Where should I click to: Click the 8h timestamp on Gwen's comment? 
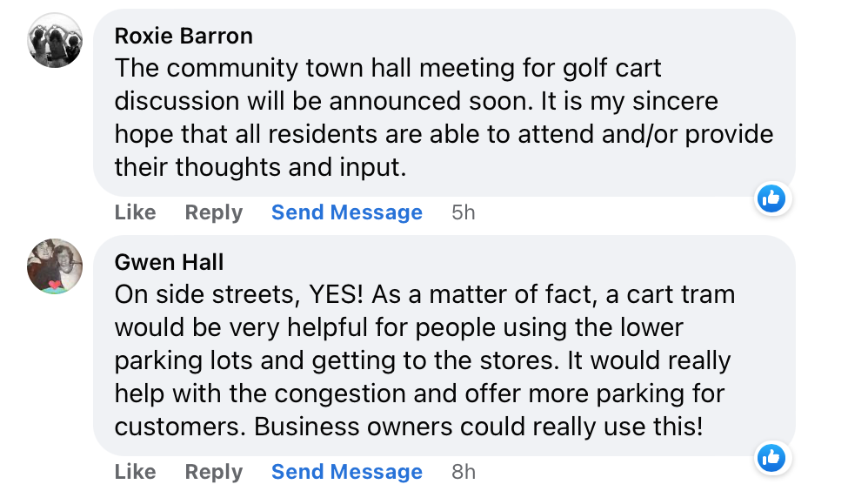click(464, 472)
